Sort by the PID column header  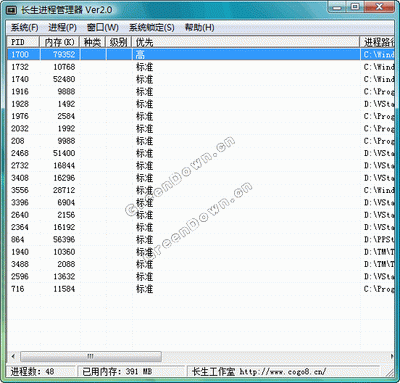click(x=23, y=42)
